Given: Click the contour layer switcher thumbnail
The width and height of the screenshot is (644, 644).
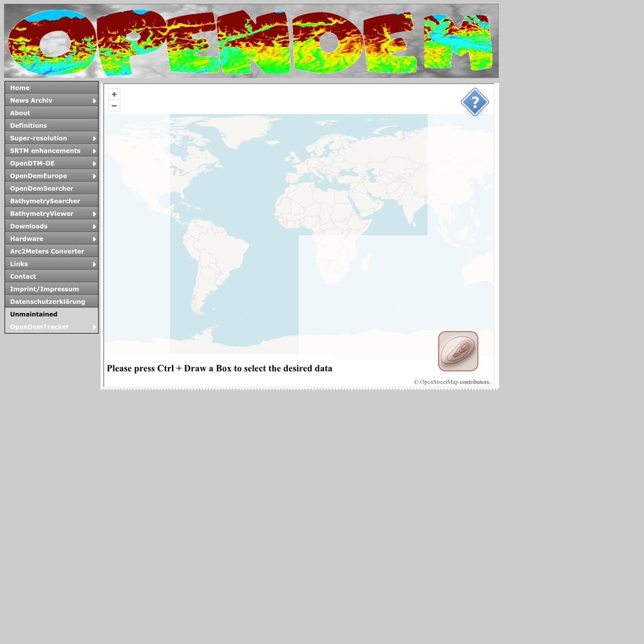Looking at the screenshot, I should click(x=458, y=351).
